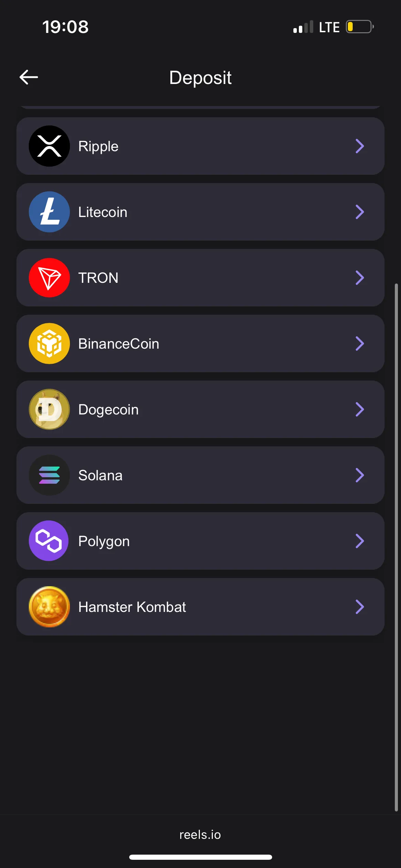This screenshot has width=401, height=868.
Task: Go back using the arrow icon
Action: point(29,77)
